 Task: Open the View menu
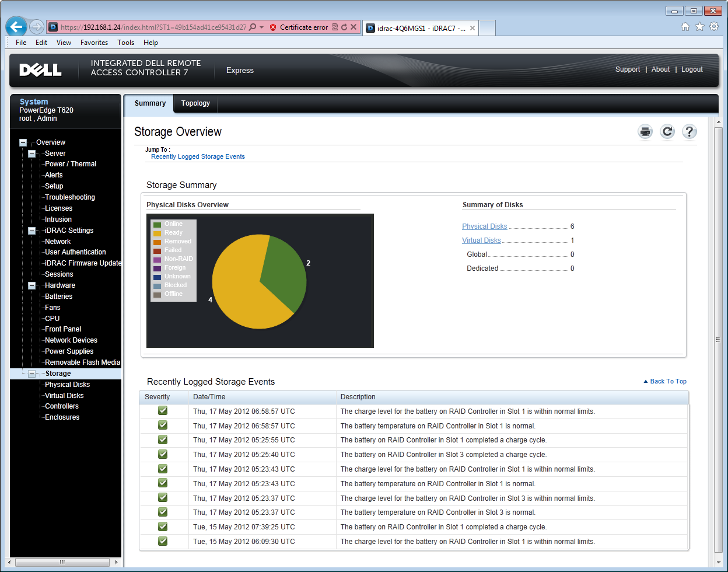pyautogui.click(x=64, y=43)
